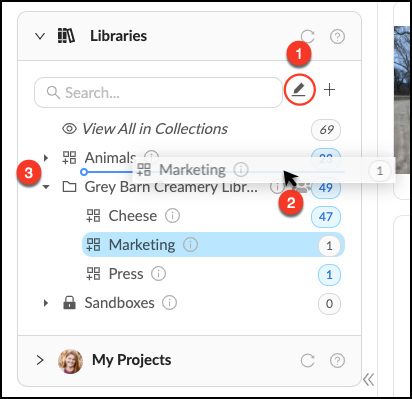Select the Press collection

click(x=126, y=274)
